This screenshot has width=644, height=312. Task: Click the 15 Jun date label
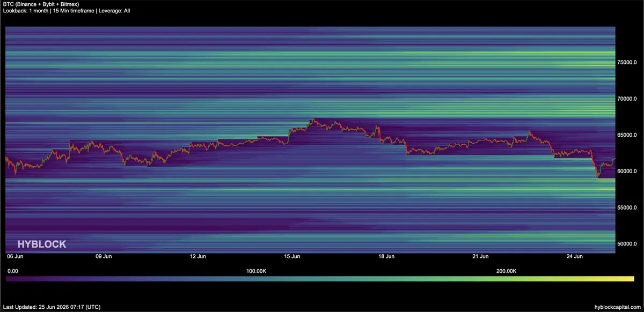[292, 257]
